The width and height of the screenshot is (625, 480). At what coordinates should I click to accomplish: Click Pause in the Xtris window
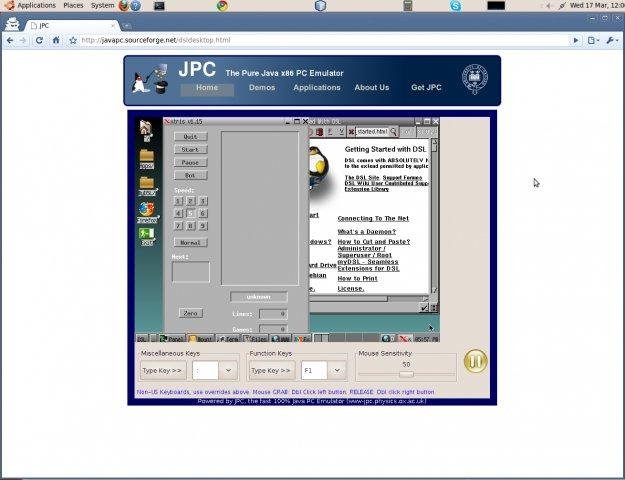tap(191, 163)
